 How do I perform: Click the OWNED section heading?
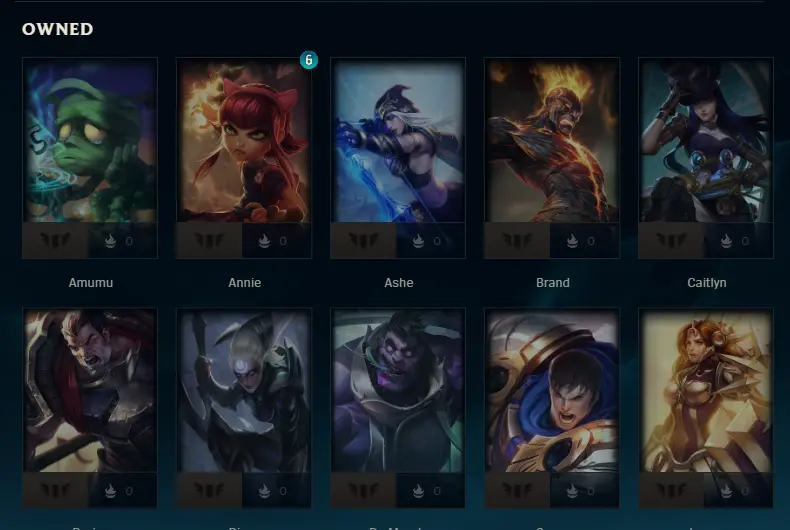pos(57,29)
